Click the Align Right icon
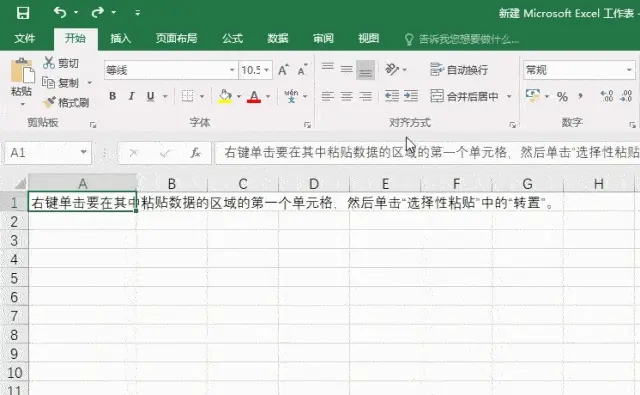640x395 pixels. coord(365,96)
